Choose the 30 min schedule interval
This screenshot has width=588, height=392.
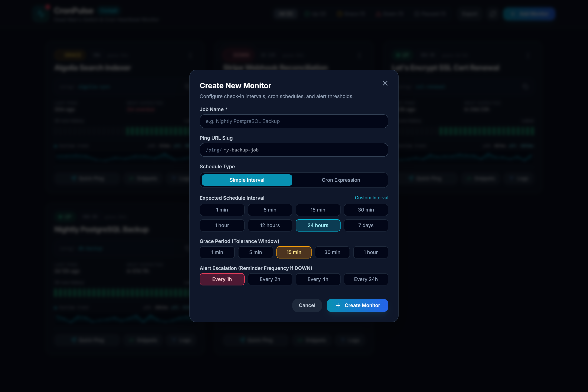coord(366,210)
